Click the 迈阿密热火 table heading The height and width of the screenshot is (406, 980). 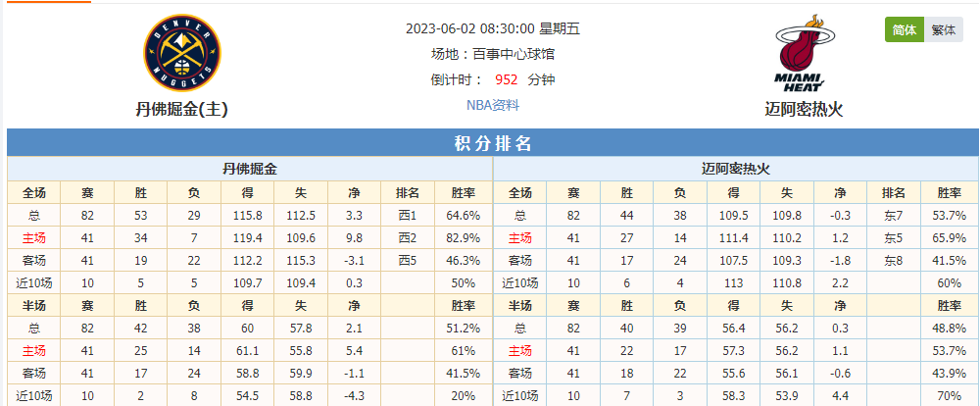click(x=736, y=169)
